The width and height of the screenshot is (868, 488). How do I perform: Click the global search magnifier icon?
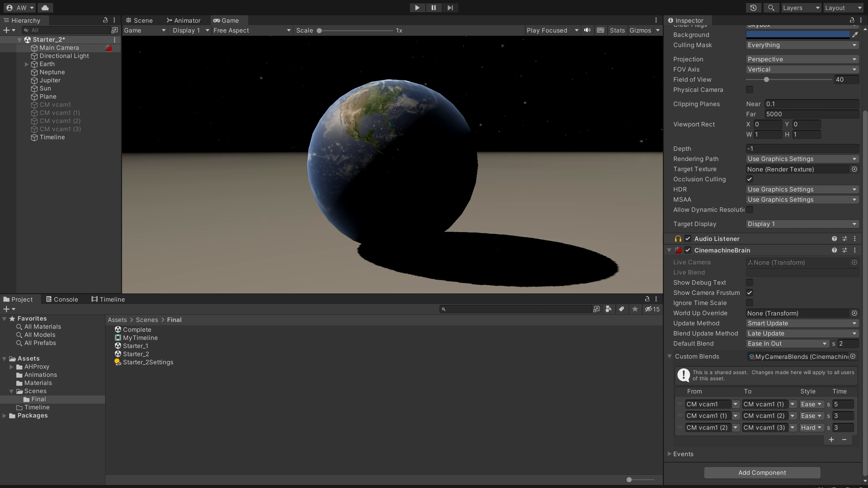(771, 8)
